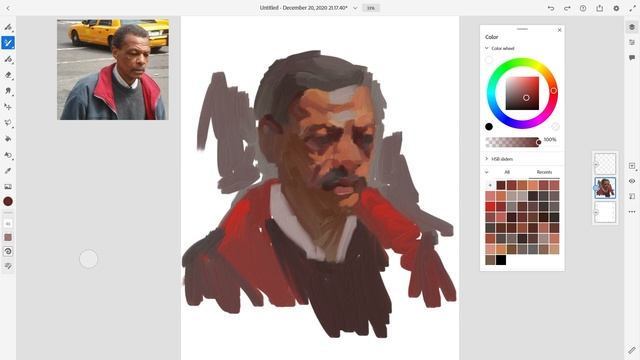Open the Place Image tool
640x360 pixels.
8,187
